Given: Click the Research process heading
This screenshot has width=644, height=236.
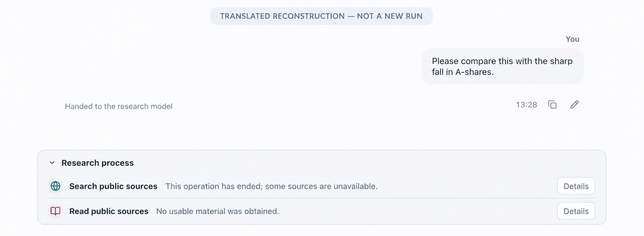Looking at the screenshot, I should pyautogui.click(x=98, y=163).
